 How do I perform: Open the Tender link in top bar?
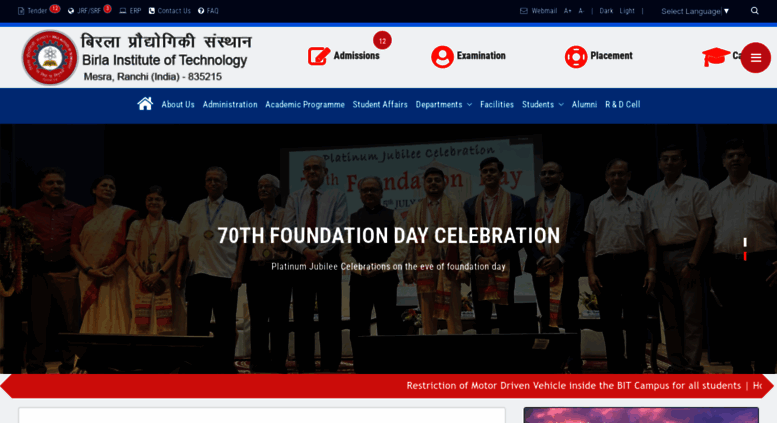[37, 10]
